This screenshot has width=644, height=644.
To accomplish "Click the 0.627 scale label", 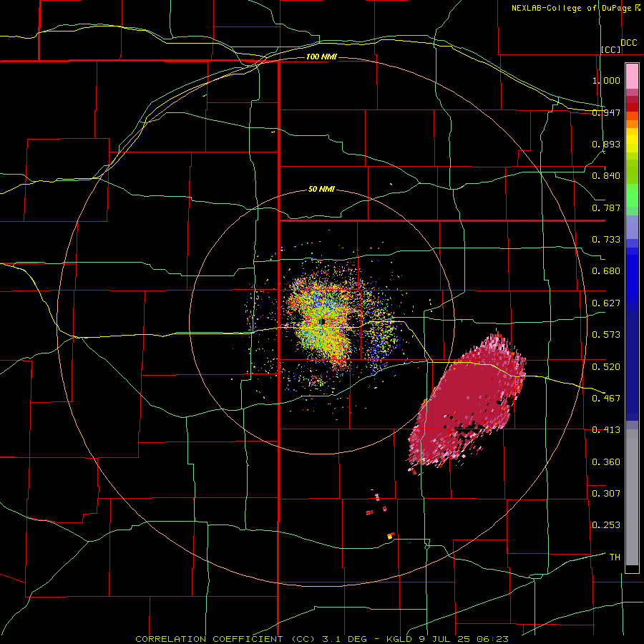I will [x=606, y=303].
